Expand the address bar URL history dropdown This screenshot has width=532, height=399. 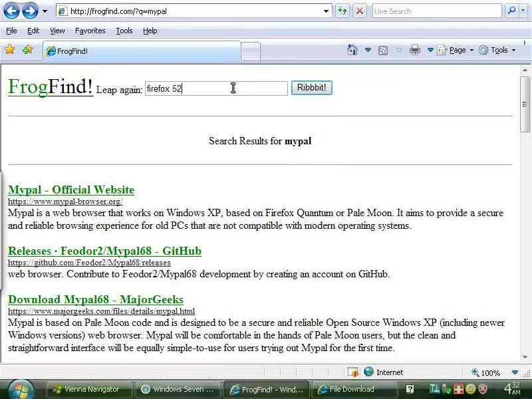(326, 11)
